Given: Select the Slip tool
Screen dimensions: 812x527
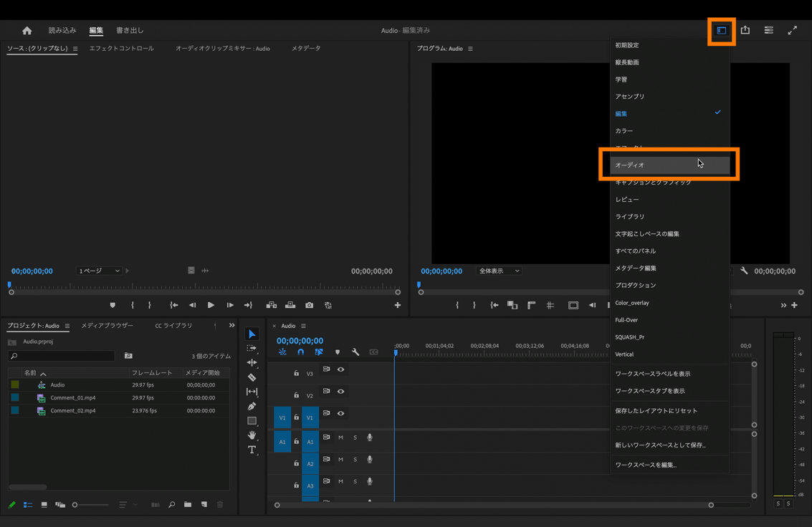Looking at the screenshot, I should click(x=252, y=392).
